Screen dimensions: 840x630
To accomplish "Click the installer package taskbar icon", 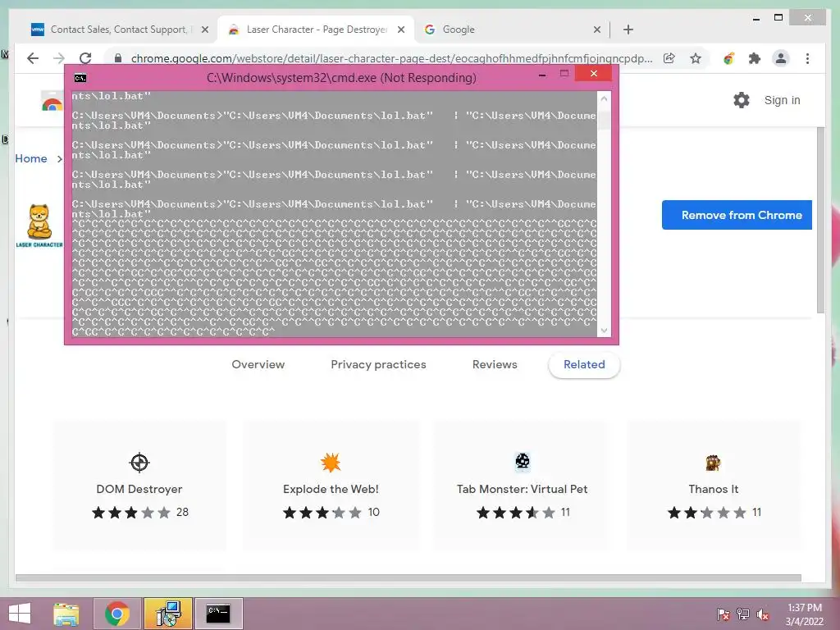I will tap(168, 614).
